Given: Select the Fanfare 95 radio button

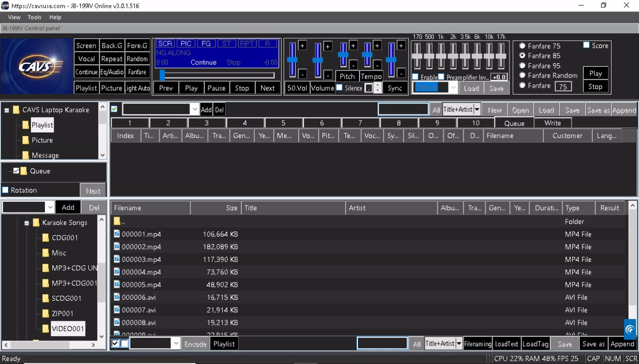Looking at the screenshot, I should coord(522,66).
